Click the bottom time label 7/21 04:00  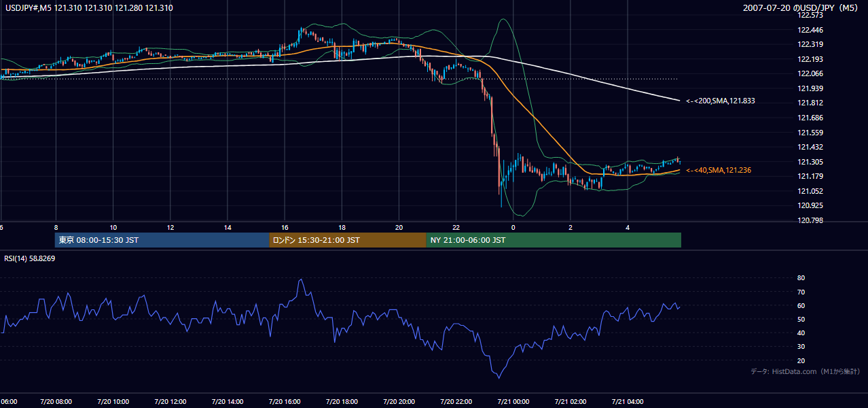(628, 402)
